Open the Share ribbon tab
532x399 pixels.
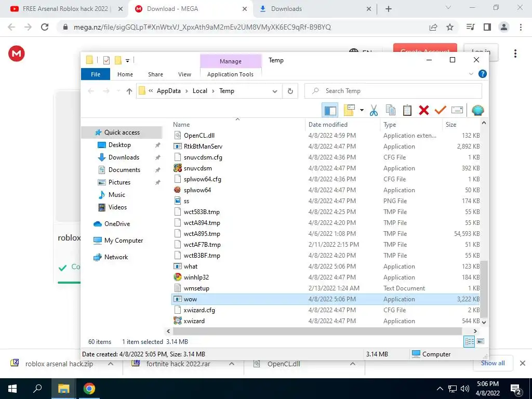(x=155, y=74)
